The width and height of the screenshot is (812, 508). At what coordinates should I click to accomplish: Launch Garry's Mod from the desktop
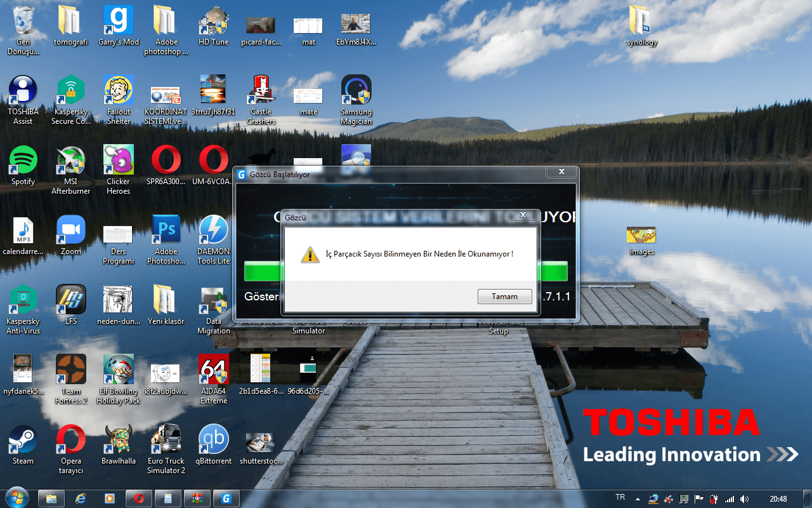point(119,27)
